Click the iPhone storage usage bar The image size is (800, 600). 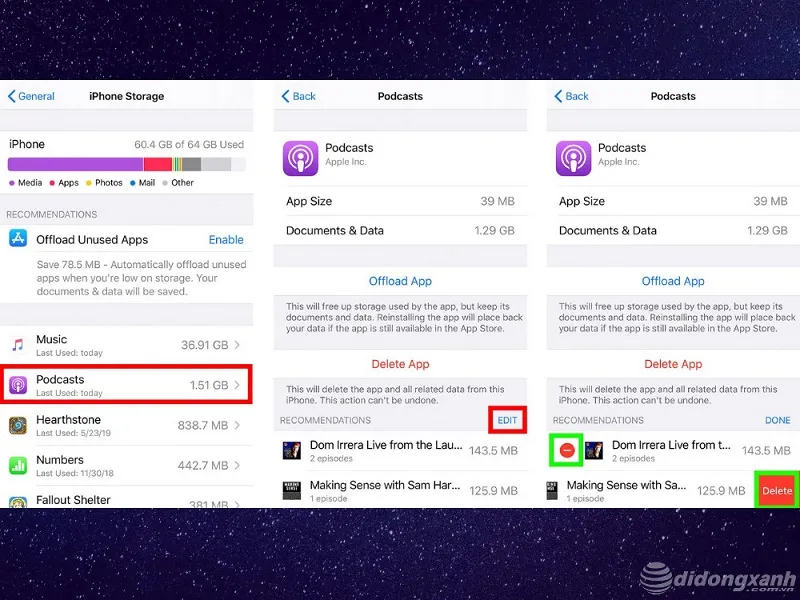point(127,164)
